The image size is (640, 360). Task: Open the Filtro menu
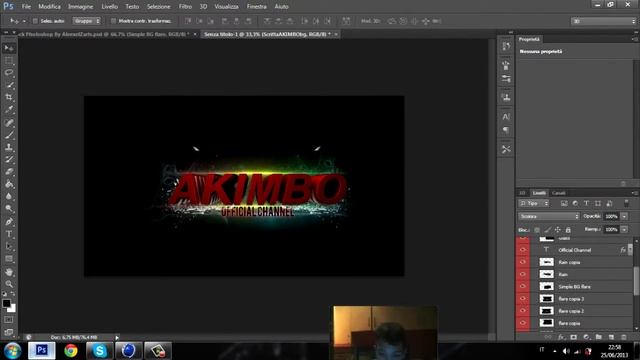[185, 7]
